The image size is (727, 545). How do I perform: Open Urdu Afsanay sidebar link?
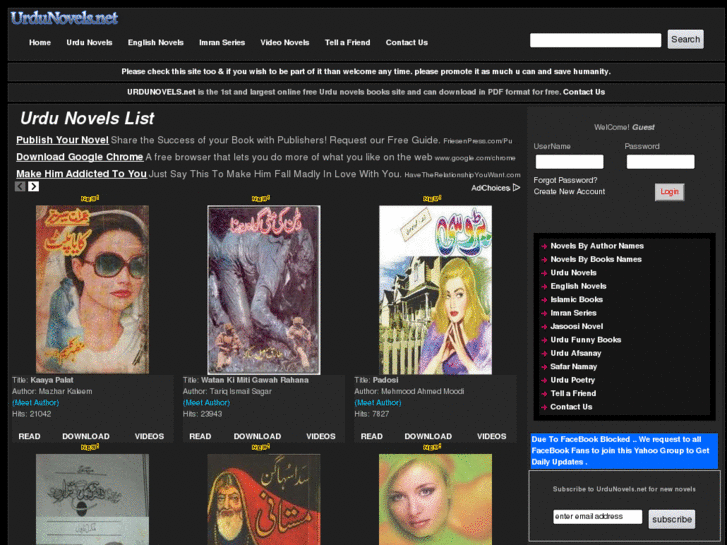pyautogui.click(x=576, y=353)
